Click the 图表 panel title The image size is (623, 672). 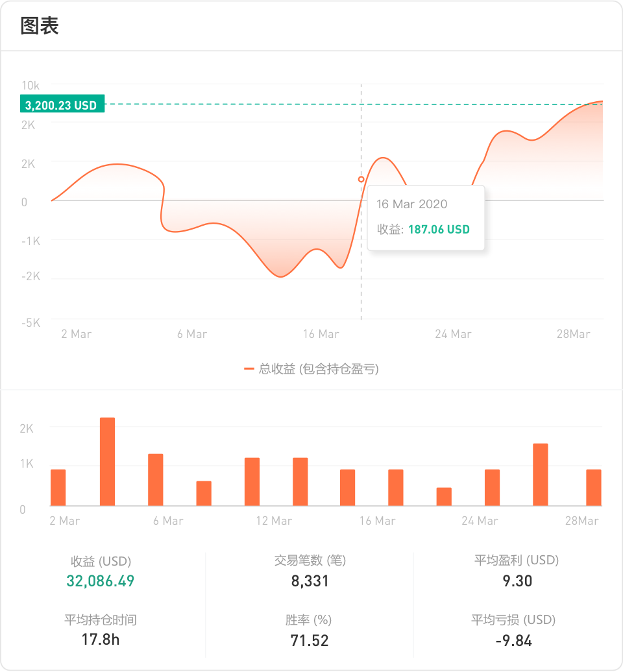[x=40, y=26]
